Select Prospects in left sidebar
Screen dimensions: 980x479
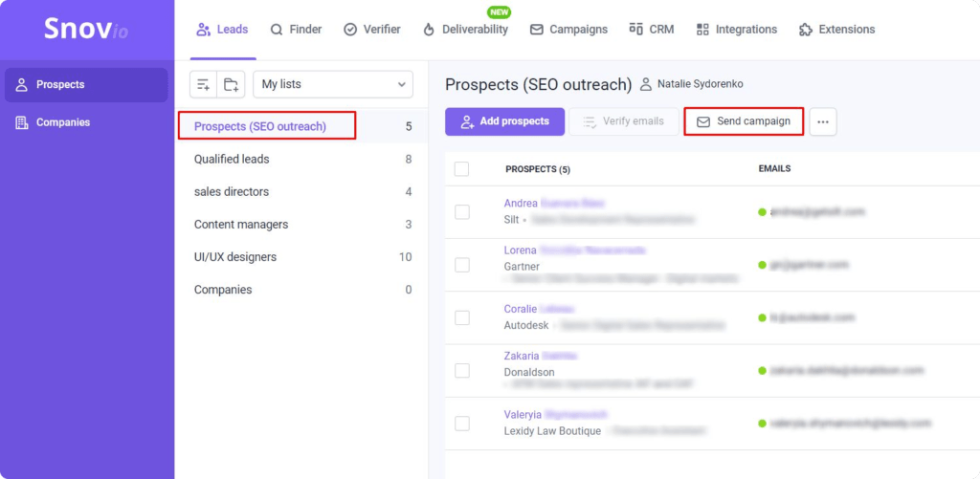[86, 85]
